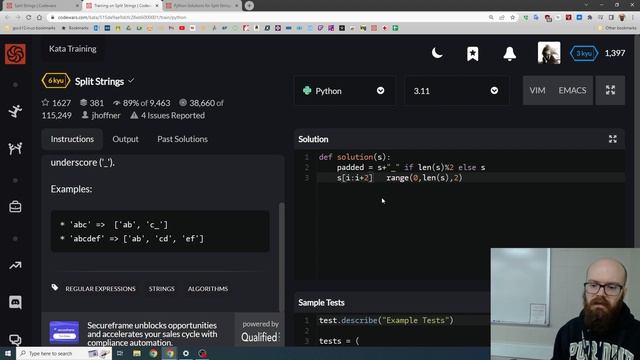Open the Python language dropdown
The image size is (640, 360).
tap(344, 91)
